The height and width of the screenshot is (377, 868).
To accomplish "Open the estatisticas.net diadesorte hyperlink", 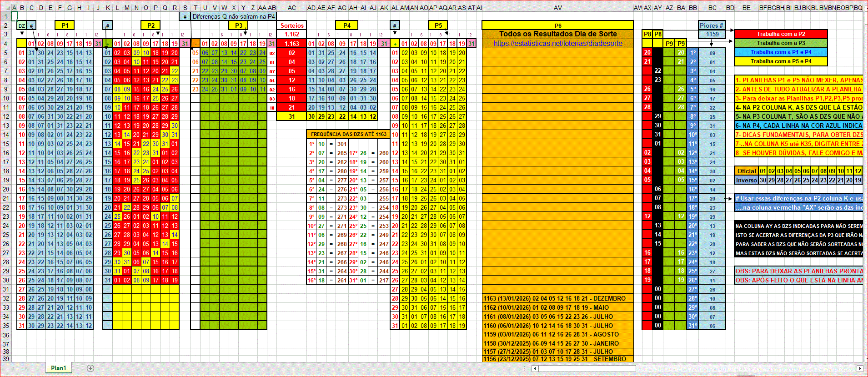I will pyautogui.click(x=557, y=44).
